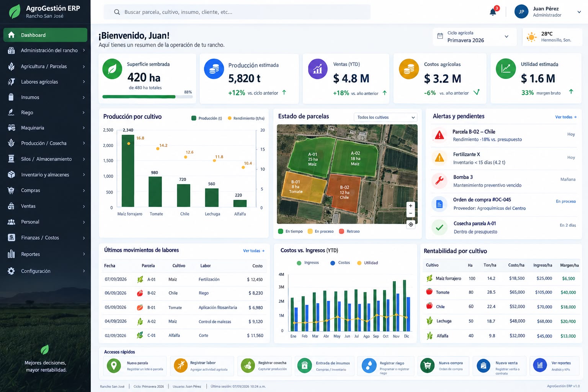Click the Entrada de insumos box icon
This screenshot has width=588, height=392.
point(305,366)
